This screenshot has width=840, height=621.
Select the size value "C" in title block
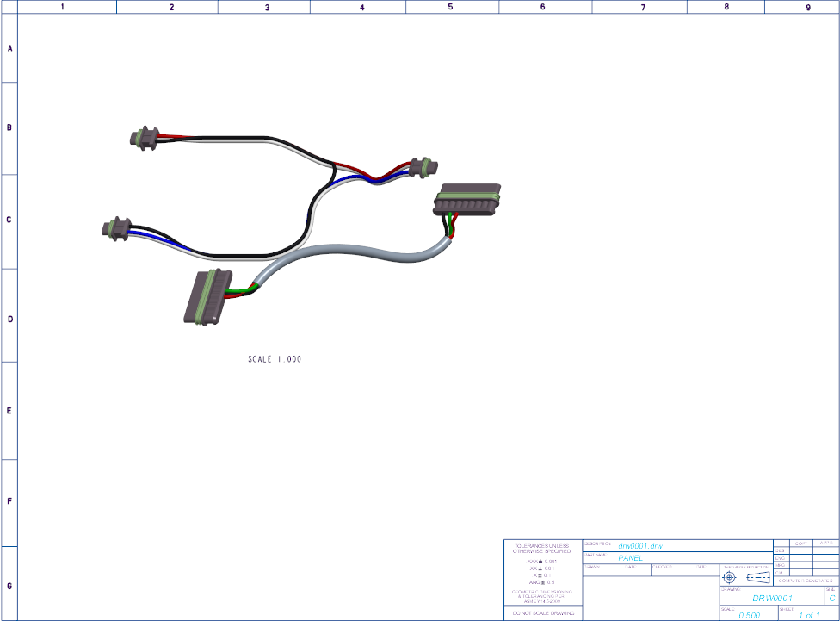[x=832, y=598]
